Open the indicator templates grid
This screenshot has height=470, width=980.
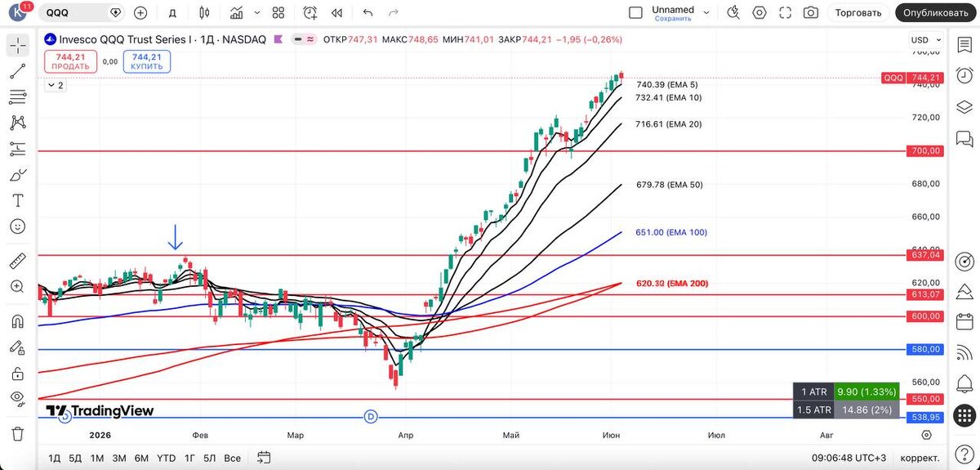point(278,12)
